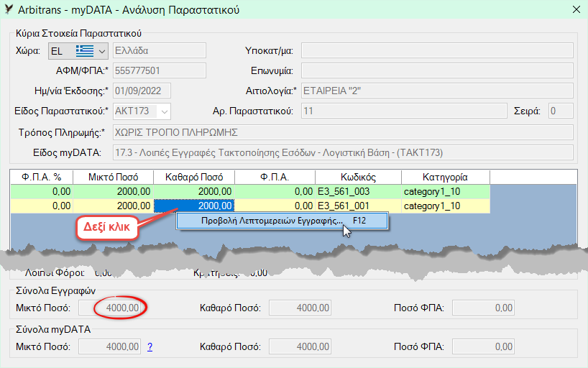Screen dimensions: 588x368
Task: Click Σύνολα Εγγραφών Ποσό ΦΠΑ field 0,00
Action: pos(483,308)
